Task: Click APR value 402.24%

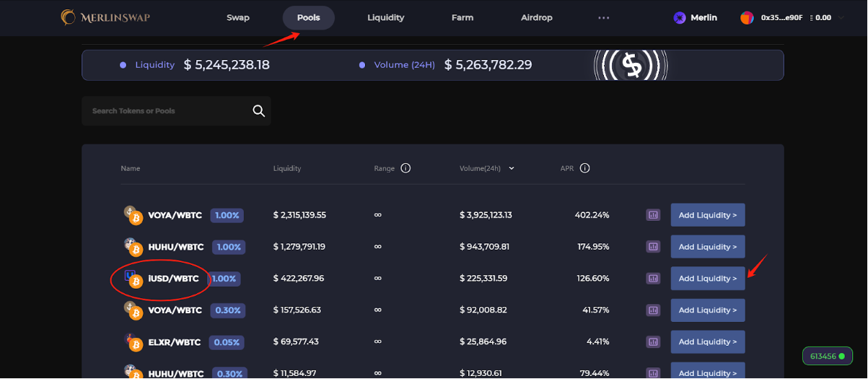Action: click(x=592, y=214)
